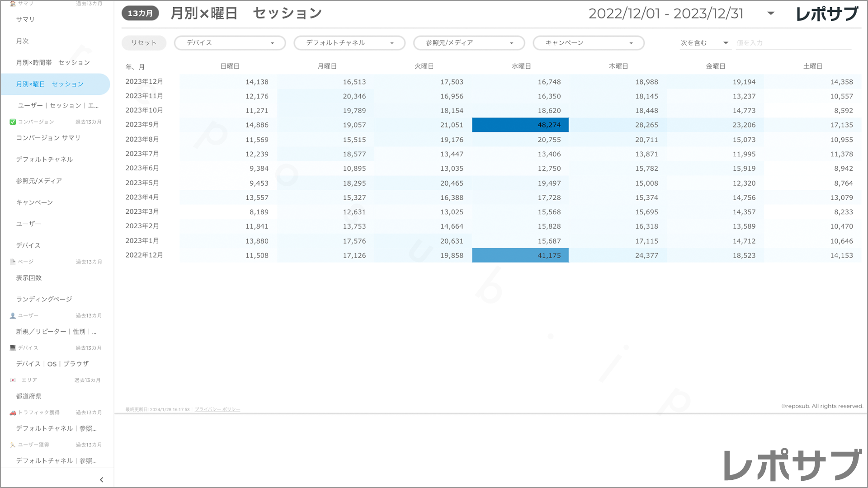868x488 pixels.
Task: Open the 次を含む condition selector
Action: tap(704, 43)
